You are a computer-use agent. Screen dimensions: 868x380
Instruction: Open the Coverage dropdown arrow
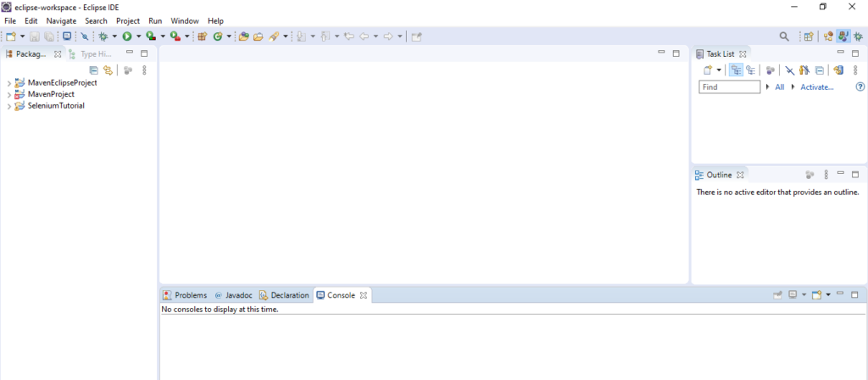pyautogui.click(x=163, y=36)
